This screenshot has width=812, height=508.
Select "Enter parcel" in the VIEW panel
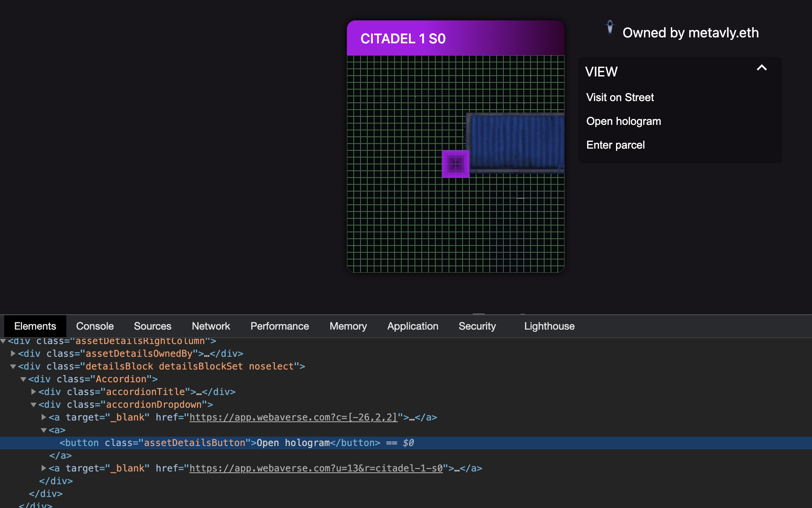click(x=616, y=145)
